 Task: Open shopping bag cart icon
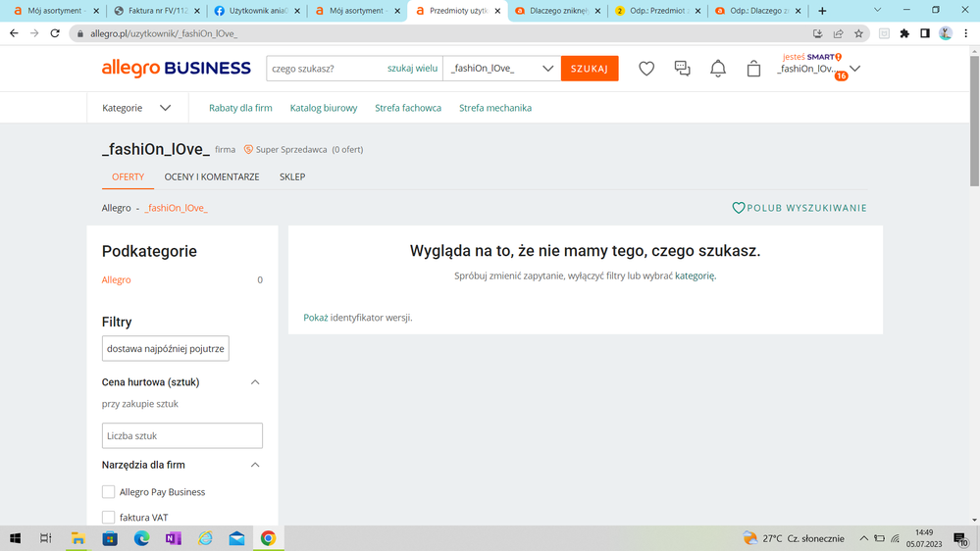coord(753,69)
